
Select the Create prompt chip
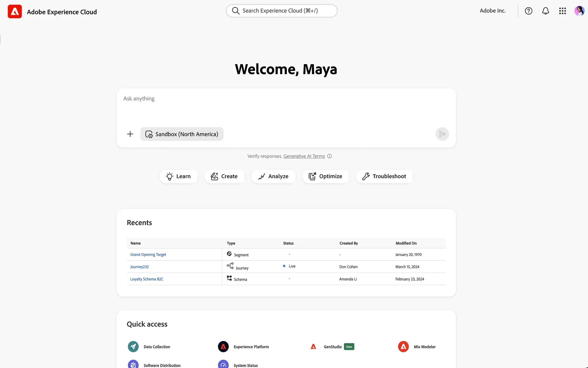tap(224, 176)
